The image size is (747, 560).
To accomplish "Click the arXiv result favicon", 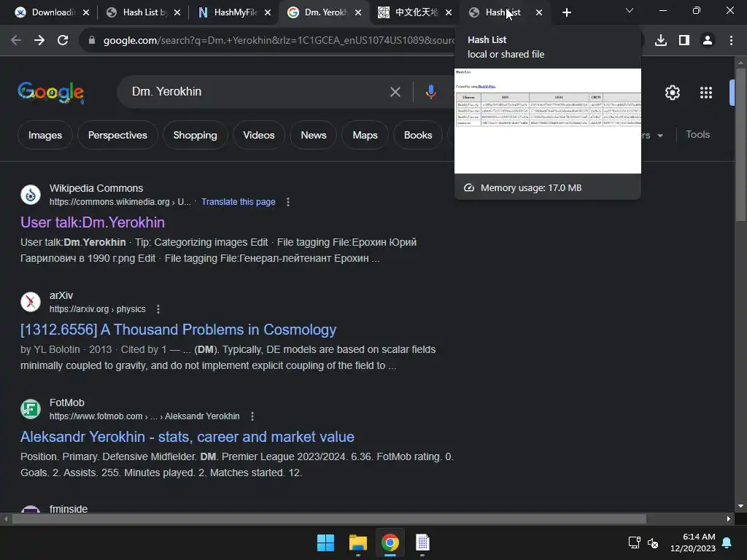I will [x=31, y=302].
